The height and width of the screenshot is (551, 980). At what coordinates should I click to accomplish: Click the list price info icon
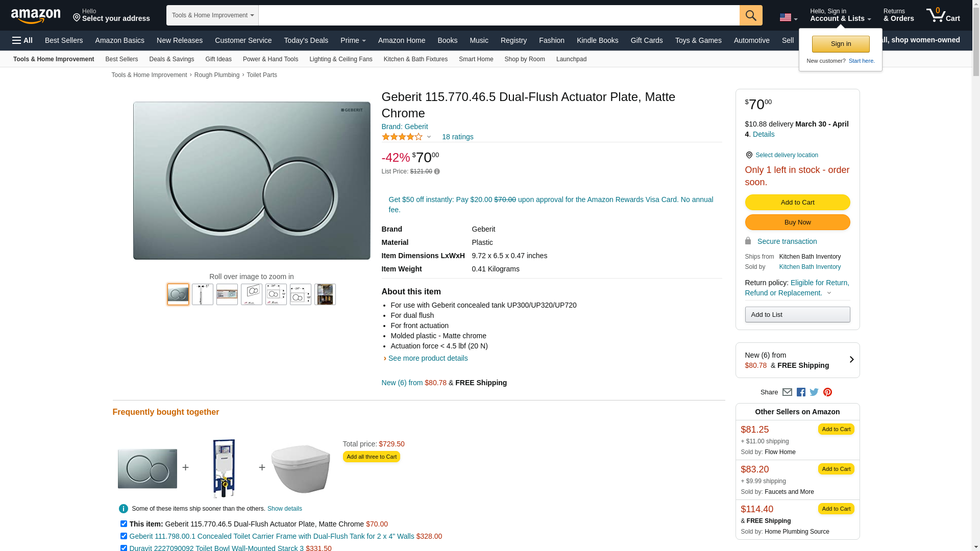tap(437, 172)
